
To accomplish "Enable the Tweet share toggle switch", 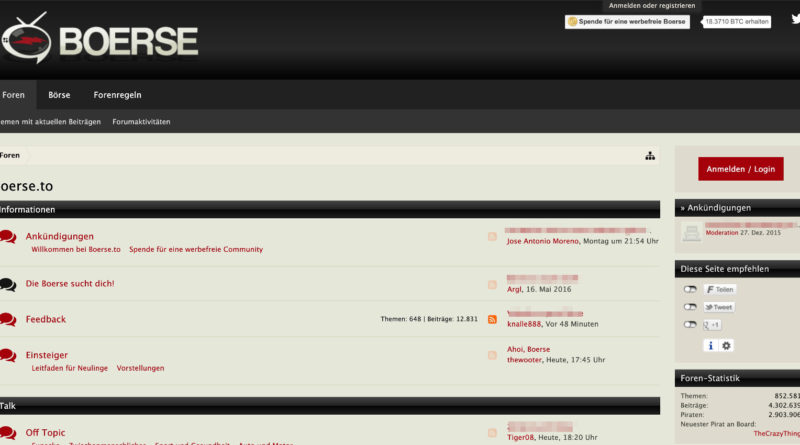I will click(690, 307).
